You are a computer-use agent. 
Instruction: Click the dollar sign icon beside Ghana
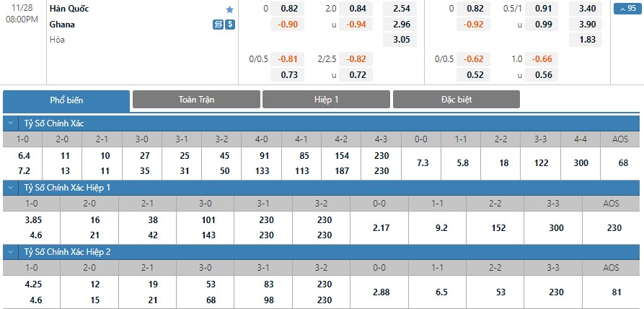click(230, 25)
